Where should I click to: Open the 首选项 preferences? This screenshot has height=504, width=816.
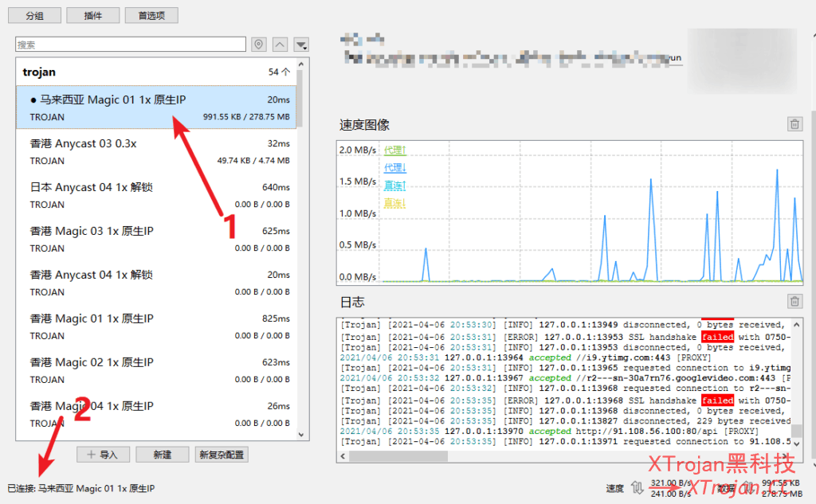(x=151, y=14)
